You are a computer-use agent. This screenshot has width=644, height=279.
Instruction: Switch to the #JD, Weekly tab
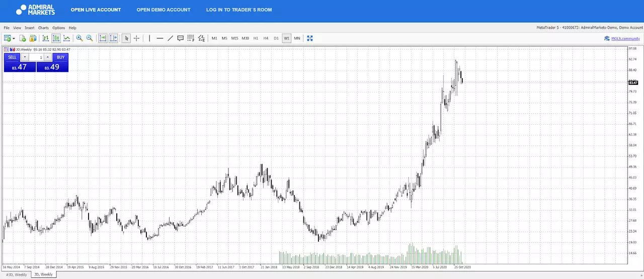click(16, 274)
